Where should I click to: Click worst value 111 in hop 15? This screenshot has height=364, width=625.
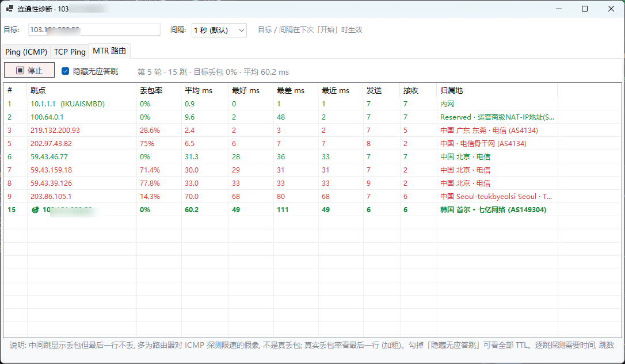click(x=283, y=209)
